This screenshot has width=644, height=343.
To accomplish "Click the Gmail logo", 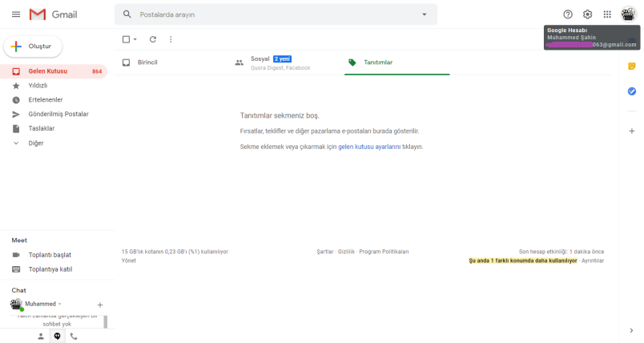I will click(x=53, y=14).
